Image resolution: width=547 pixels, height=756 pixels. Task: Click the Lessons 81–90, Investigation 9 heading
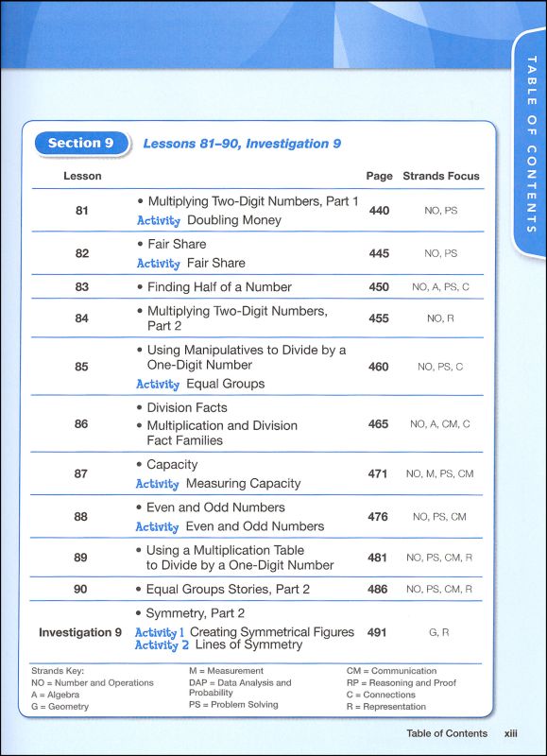click(x=242, y=144)
